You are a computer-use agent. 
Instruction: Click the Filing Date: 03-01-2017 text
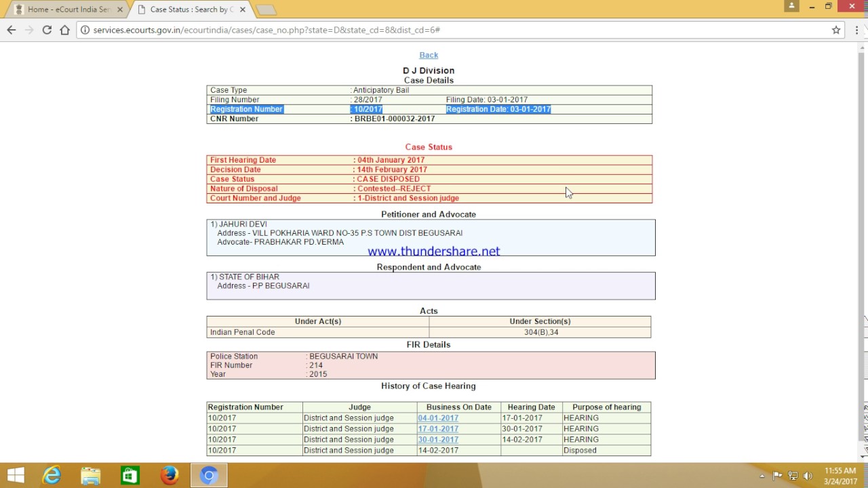point(487,100)
